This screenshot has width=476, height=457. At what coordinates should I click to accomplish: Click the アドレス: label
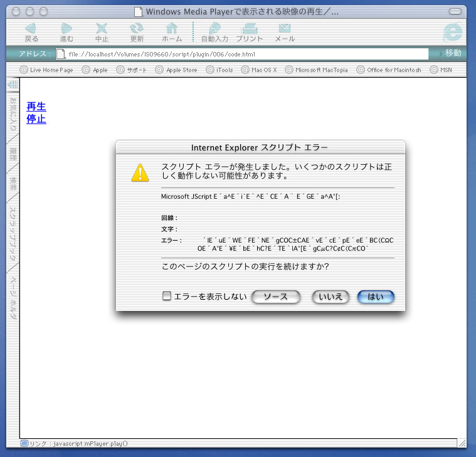34,54
